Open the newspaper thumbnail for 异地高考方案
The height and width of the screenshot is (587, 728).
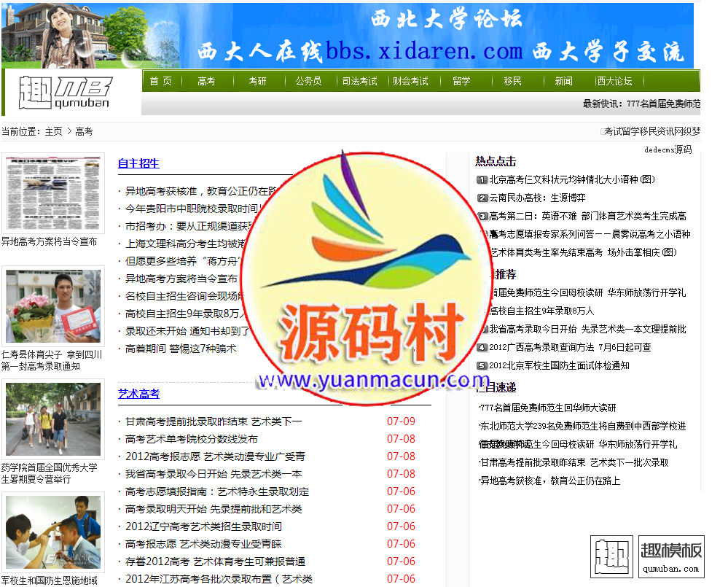coord(52,193)
